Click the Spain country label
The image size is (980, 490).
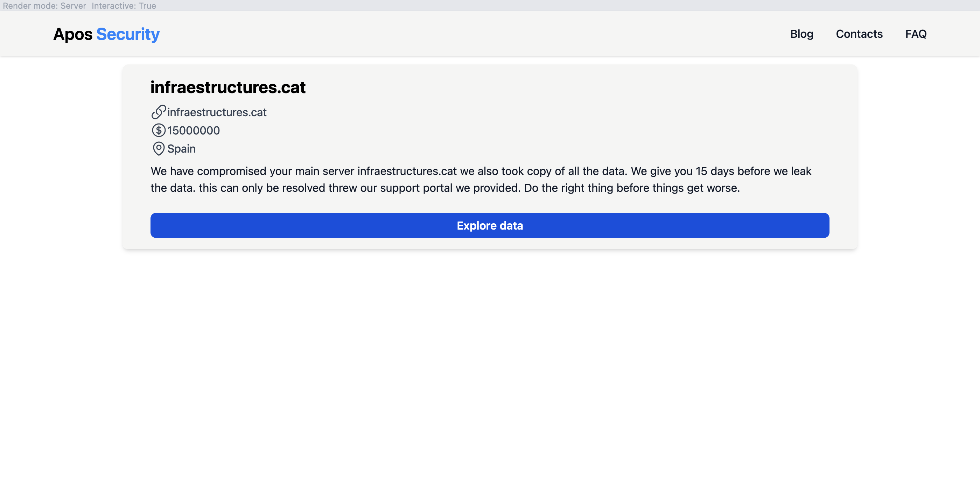coord(181,149)
